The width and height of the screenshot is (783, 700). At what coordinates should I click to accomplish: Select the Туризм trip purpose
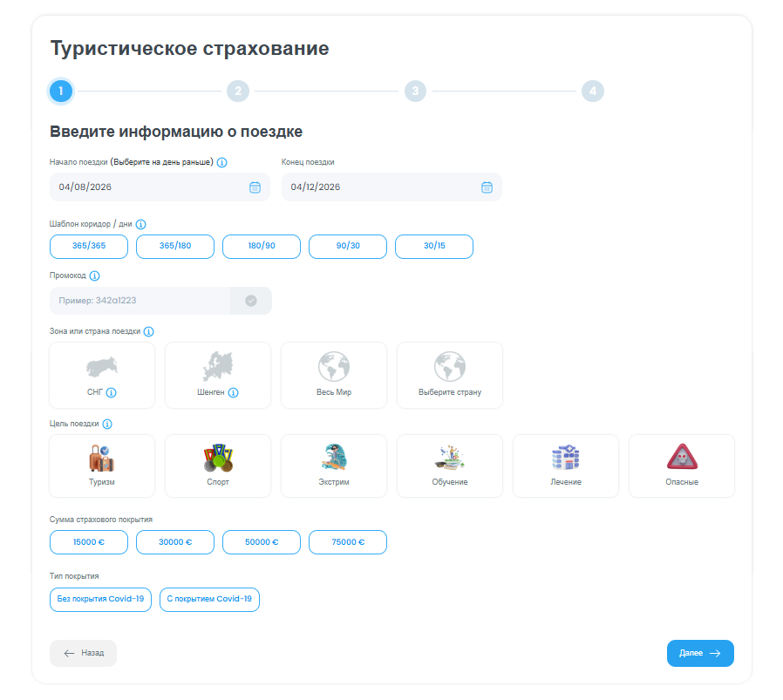pos(102,466)
